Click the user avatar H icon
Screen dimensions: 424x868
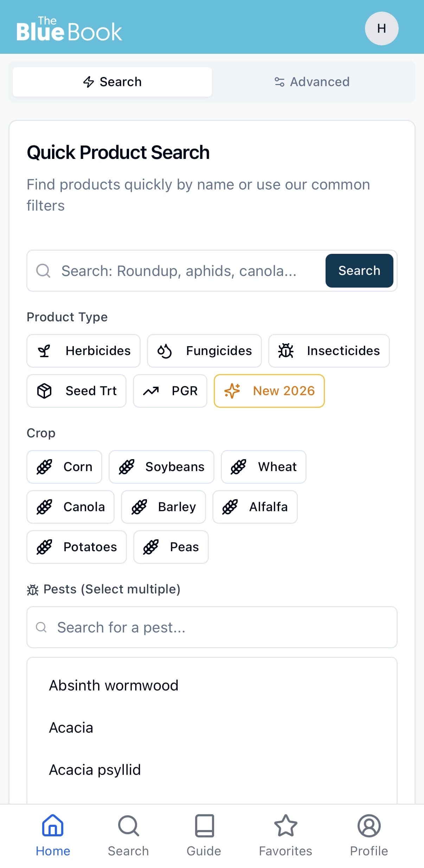click(x=381, y=28)
